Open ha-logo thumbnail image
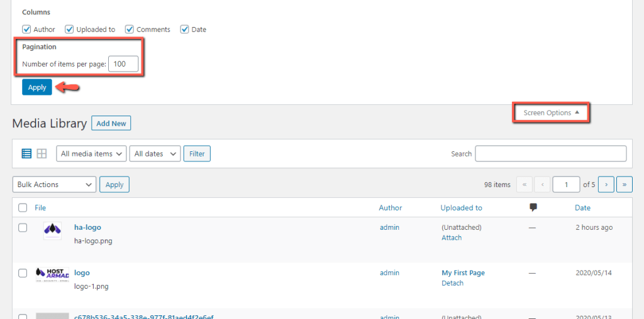Screen dimensions: 644x319 click(53, 230)
